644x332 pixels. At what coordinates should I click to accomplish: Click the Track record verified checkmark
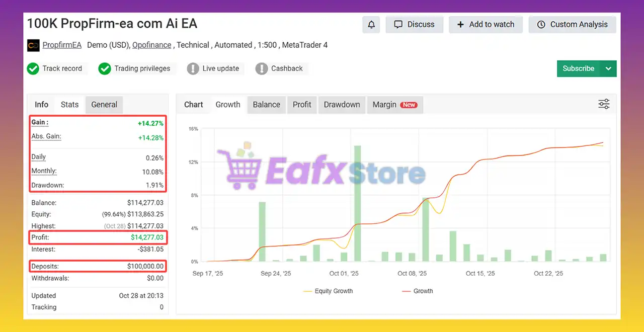[33, 68]
